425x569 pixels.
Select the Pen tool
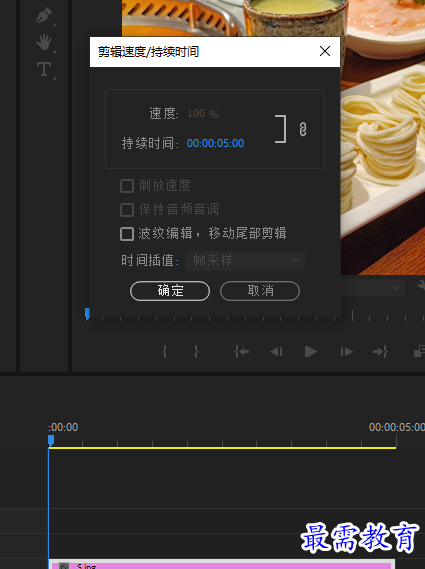coord(44,16)
